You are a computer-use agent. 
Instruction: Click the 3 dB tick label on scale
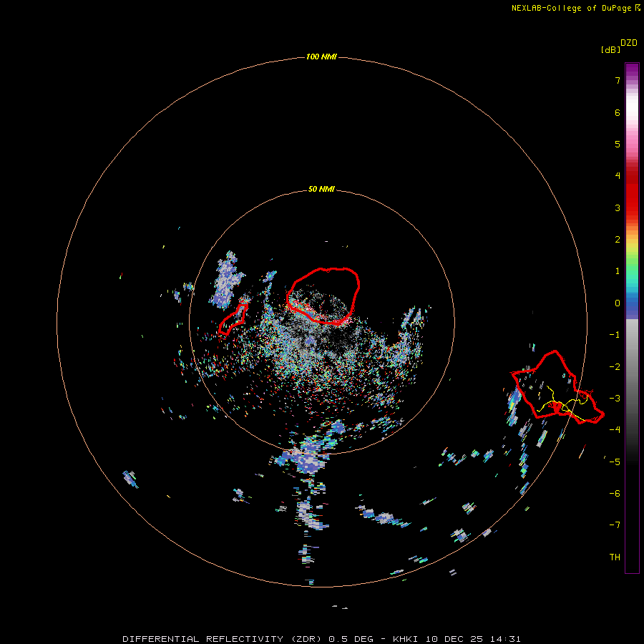618,208
